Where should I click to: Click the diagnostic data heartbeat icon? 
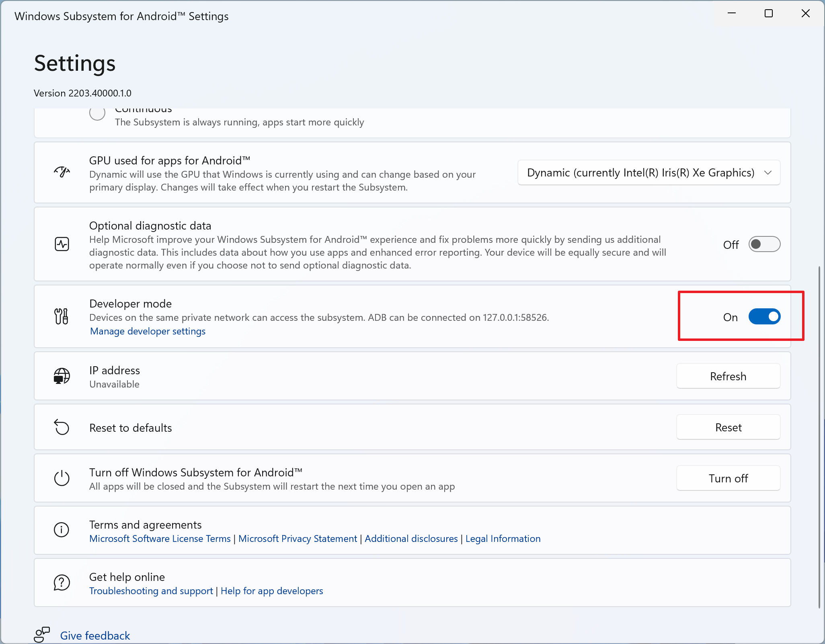pos(62,244)
